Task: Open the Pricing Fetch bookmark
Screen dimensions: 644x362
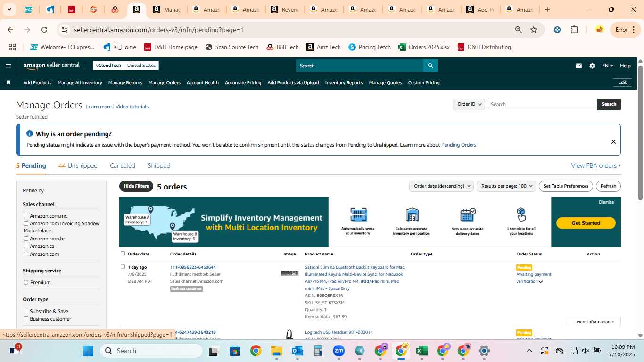Action: click(x=370, y=47)
